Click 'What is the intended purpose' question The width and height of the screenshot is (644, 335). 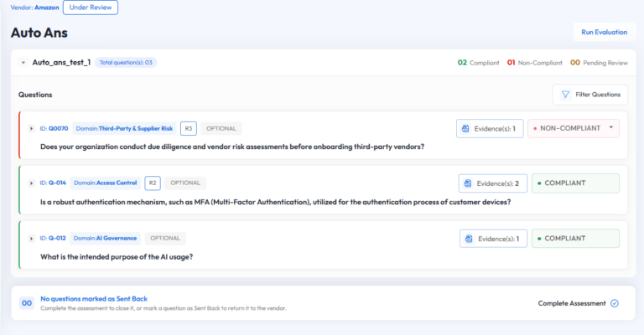117,257
